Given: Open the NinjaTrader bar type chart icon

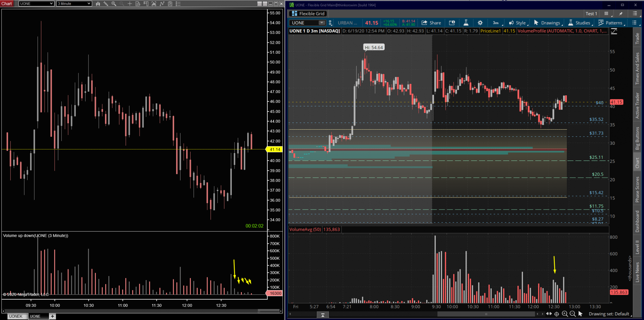Looking at the screenshot, I should pos(98,4).
